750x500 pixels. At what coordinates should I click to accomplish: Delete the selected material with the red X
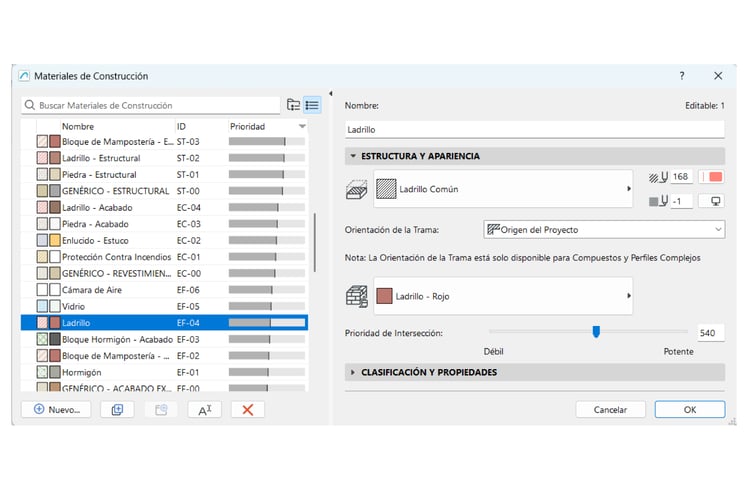click(248, 410)
